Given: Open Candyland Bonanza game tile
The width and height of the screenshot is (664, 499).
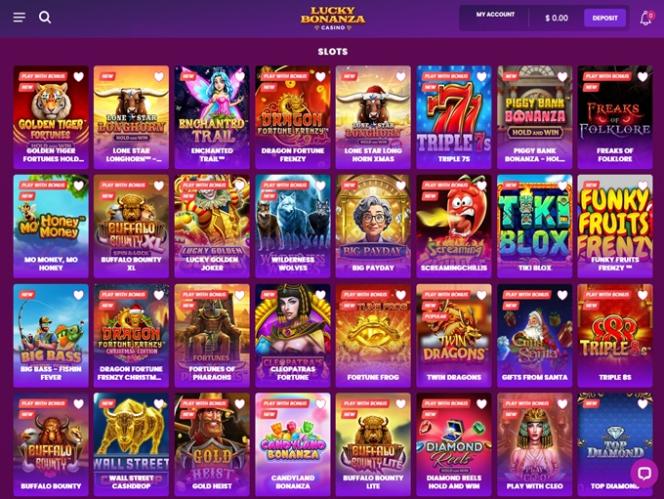Looking at the screenshot, I should click(293, 444).
